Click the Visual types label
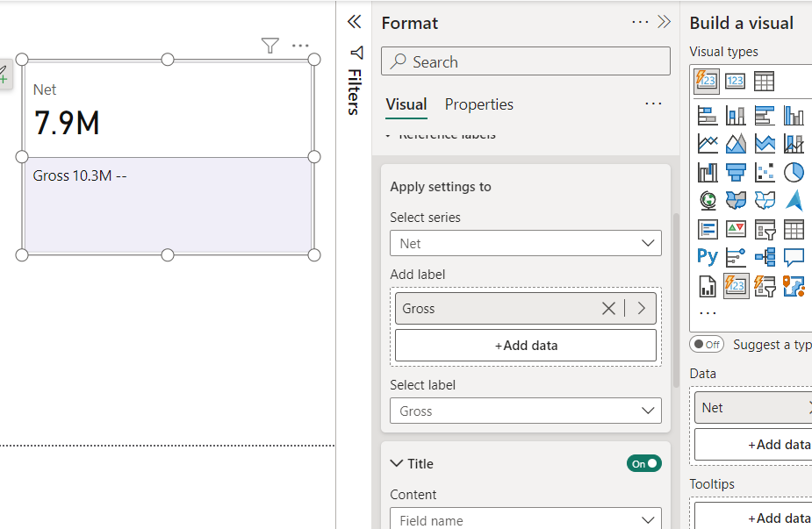The width and height of the screenshot is (812, 529). click(x=723, y=52)
